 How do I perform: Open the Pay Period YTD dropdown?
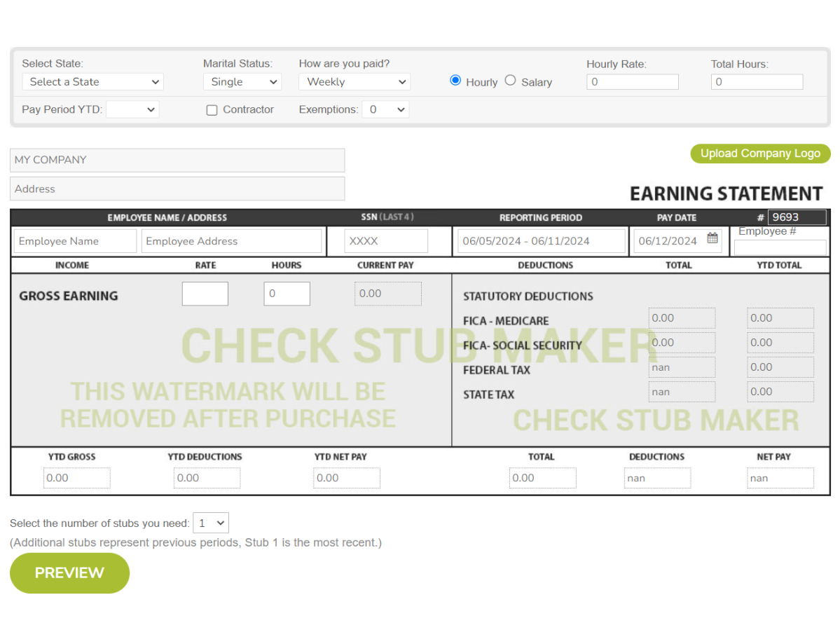tap(132, 109)
